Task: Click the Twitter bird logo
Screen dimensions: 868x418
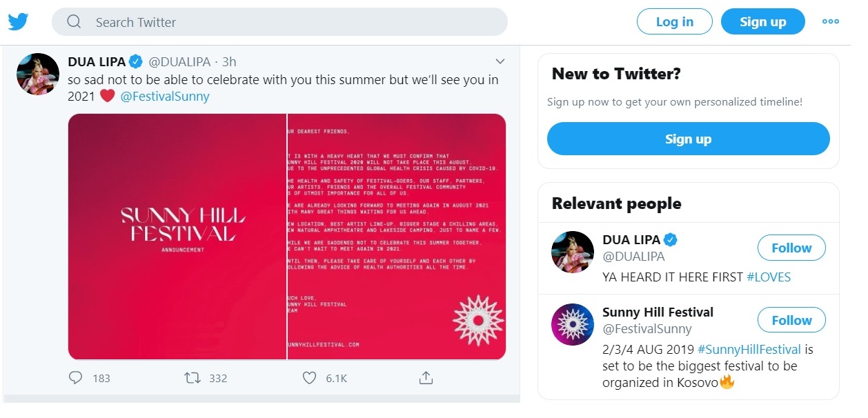Action: pos(19,22)
